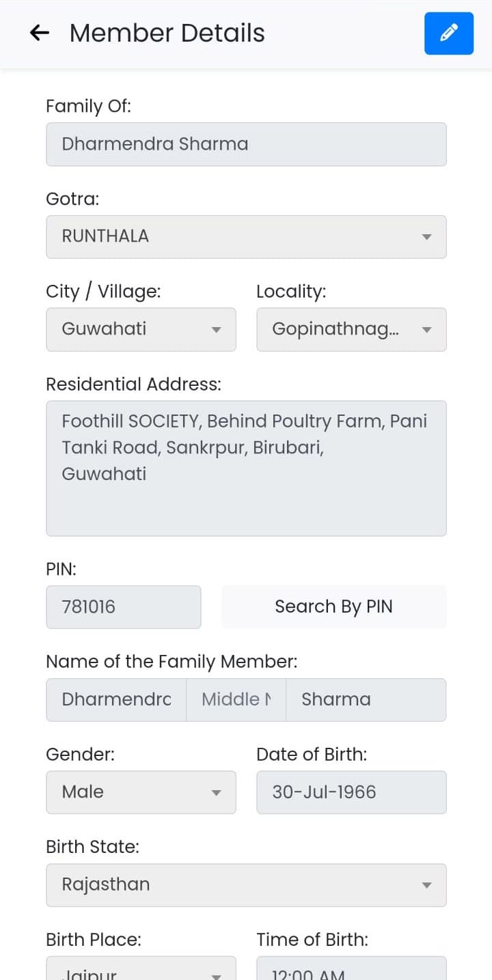
Task: Click the Time of Birth 12:00 AM field
Action: point(351,968)
